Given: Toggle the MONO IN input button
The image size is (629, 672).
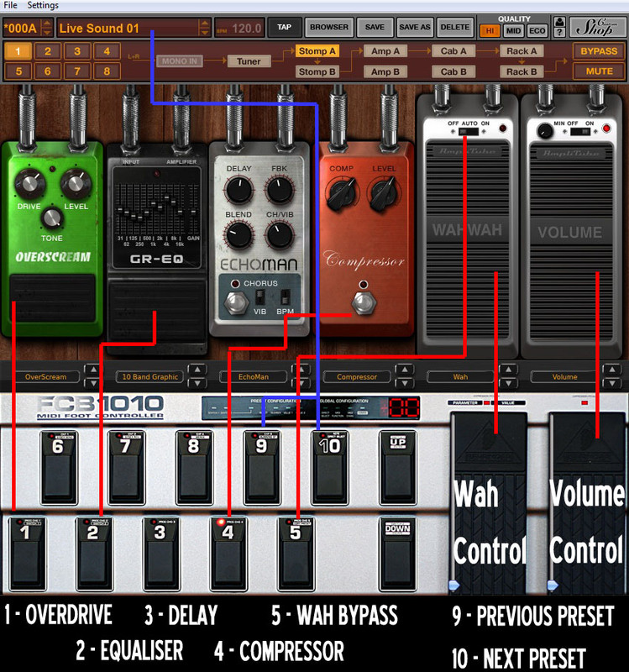Looking at the screenshot, I should coord(180,61).
